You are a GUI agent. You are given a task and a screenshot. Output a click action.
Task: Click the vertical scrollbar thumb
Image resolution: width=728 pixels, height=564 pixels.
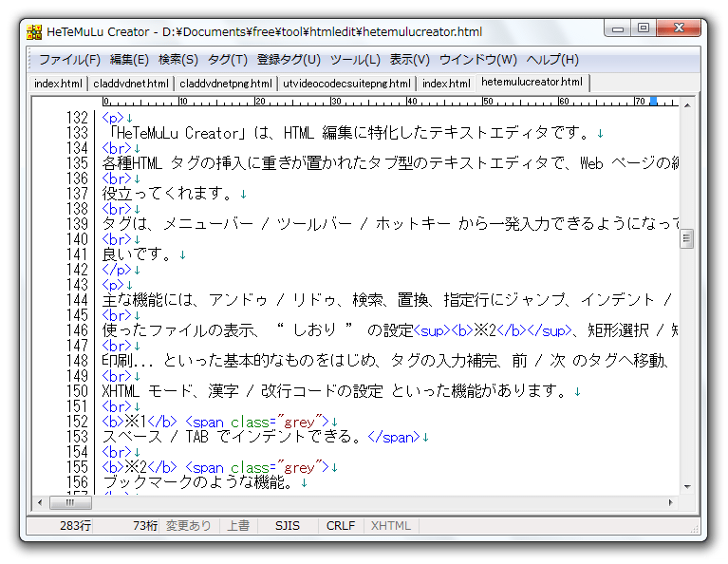point(687,238)
